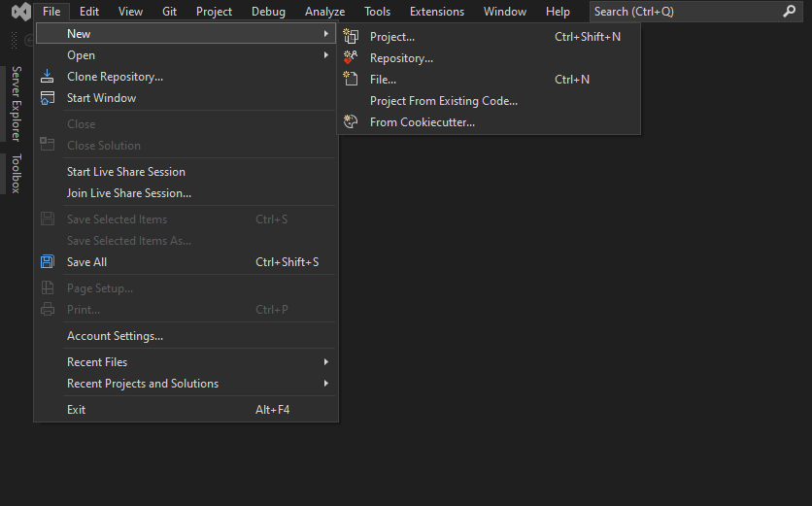Image resolution: width=812 pixels, height=506 pixels.
Task: Open the Server Explorer side tab
Action: coord(16,104)
